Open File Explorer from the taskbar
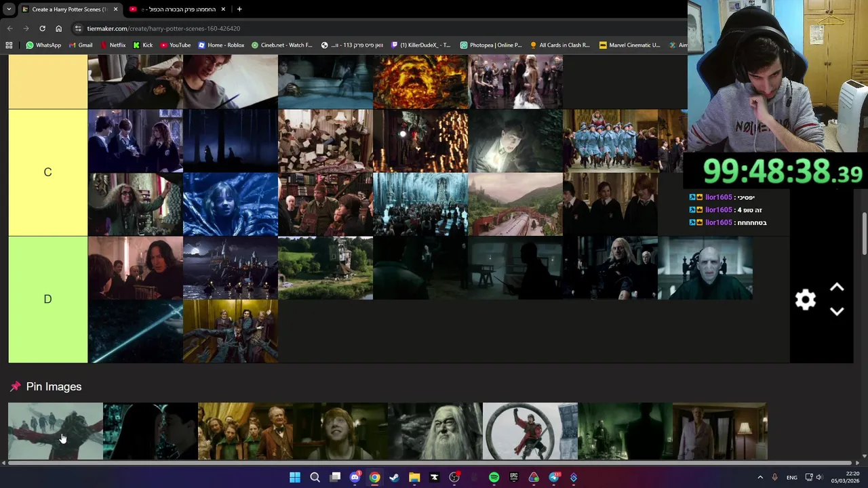This screenshot has height=488, width=868. coord(414,477)
